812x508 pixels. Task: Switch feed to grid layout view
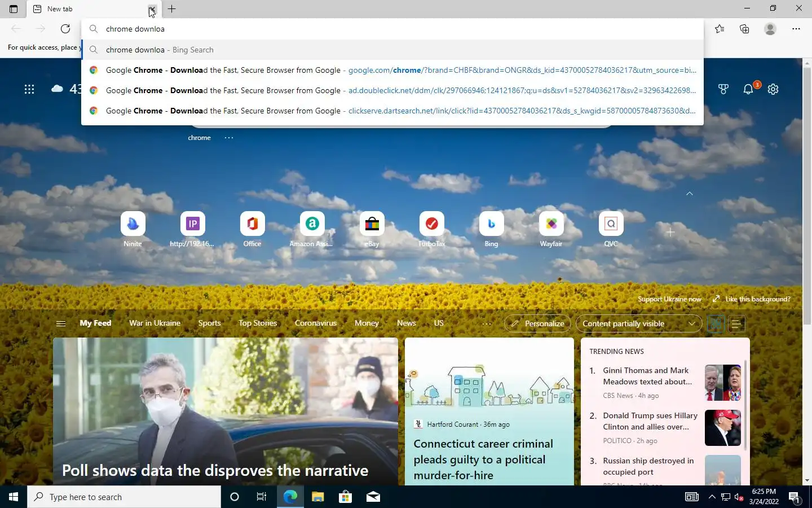point(716,323)
